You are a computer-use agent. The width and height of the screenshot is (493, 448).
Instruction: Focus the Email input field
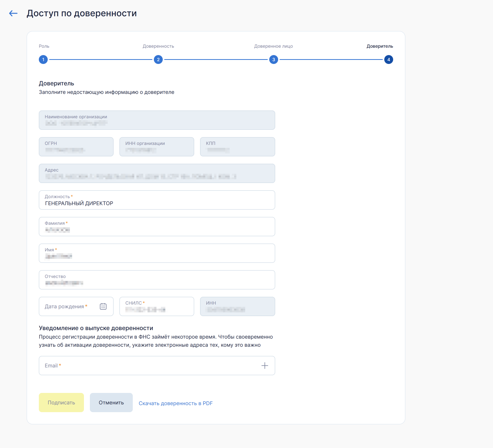point(157,366)
